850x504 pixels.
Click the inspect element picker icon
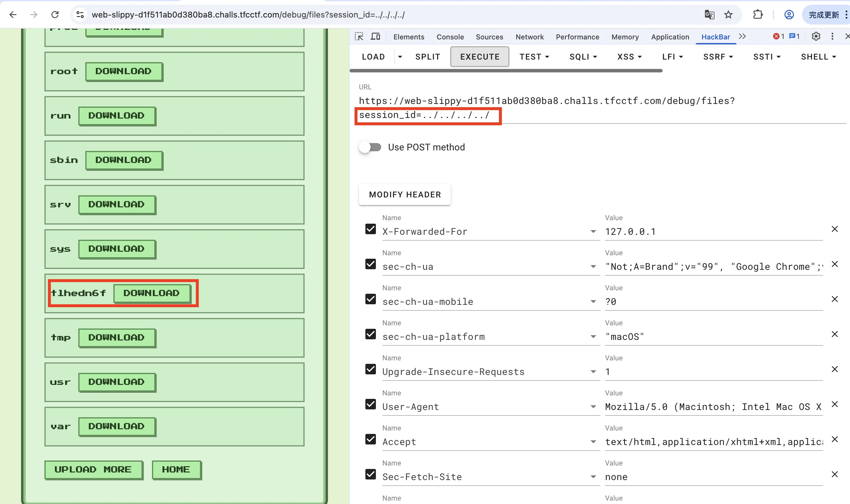point(359,37)
